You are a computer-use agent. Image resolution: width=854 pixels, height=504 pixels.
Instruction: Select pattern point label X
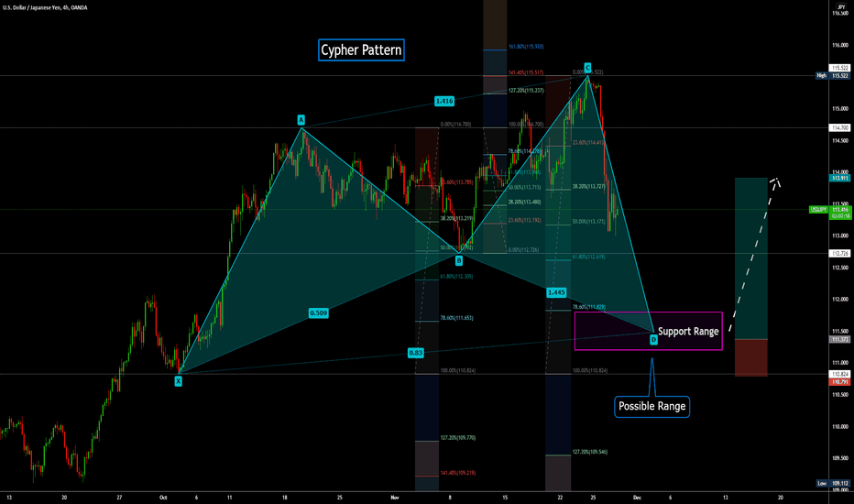(178, 381)
